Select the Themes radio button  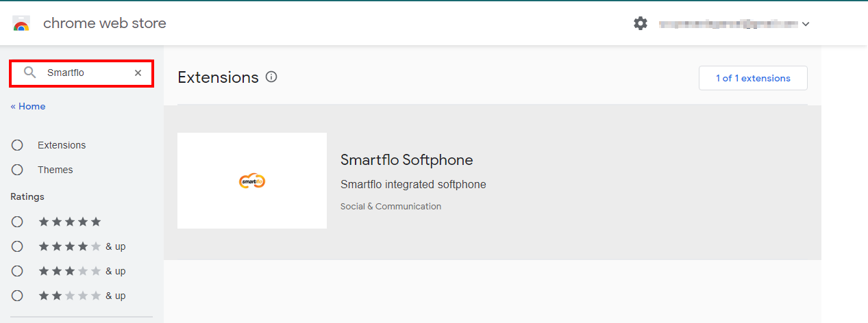(17, 170)
